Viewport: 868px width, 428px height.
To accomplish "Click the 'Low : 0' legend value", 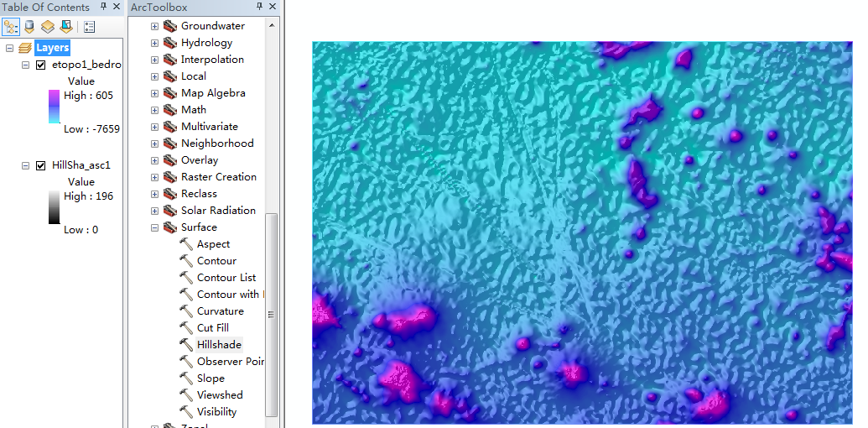I will [x=81, y=230].
